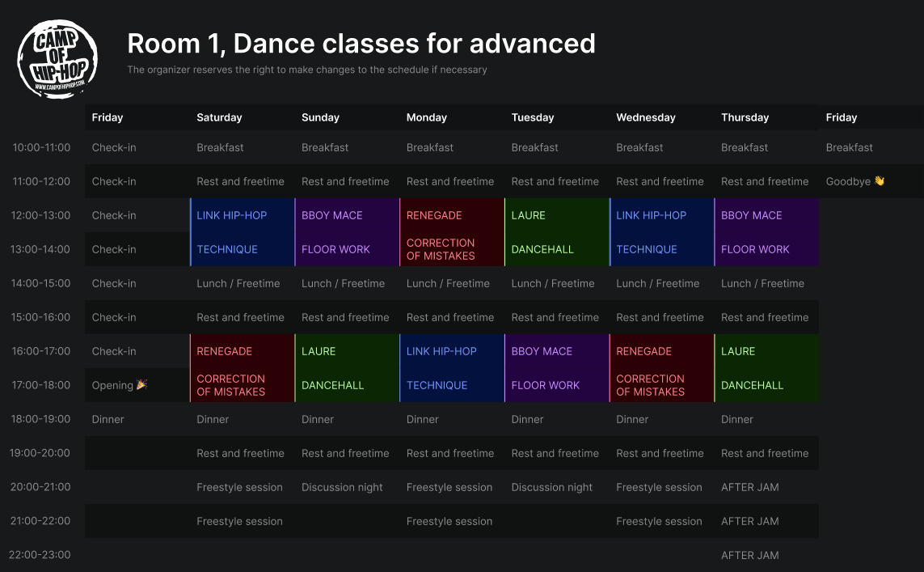Click Saturday's 21:00 Freestyle session cell
The image size is (924, 572).
pyautogui.click(x=239, y=521)
